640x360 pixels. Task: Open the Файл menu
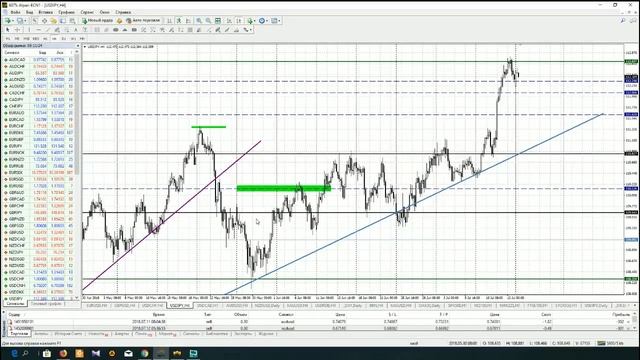[x=15, y=12]
